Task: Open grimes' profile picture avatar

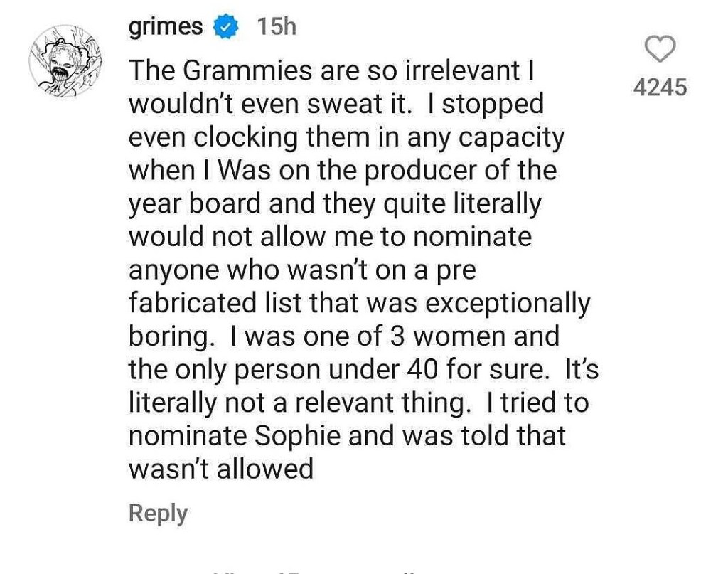Action: coord(65,61)
